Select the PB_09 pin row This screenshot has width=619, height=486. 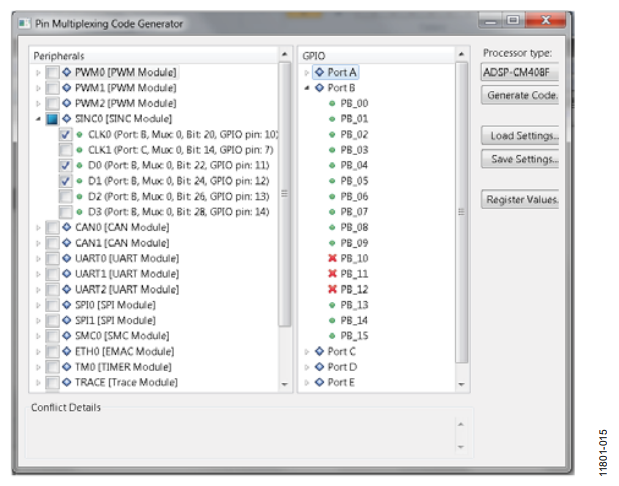354,243
